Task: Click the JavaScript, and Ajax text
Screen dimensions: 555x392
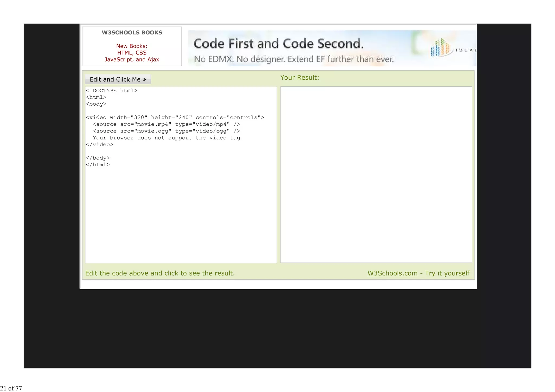Action: pyautogui.click(x=132, y=59)
